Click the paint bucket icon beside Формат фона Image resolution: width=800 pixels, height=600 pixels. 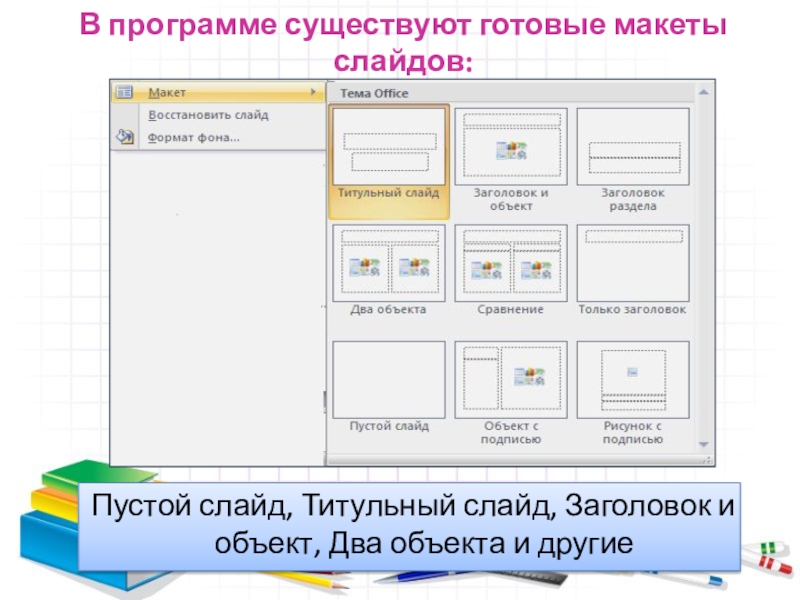pos(124,137)
